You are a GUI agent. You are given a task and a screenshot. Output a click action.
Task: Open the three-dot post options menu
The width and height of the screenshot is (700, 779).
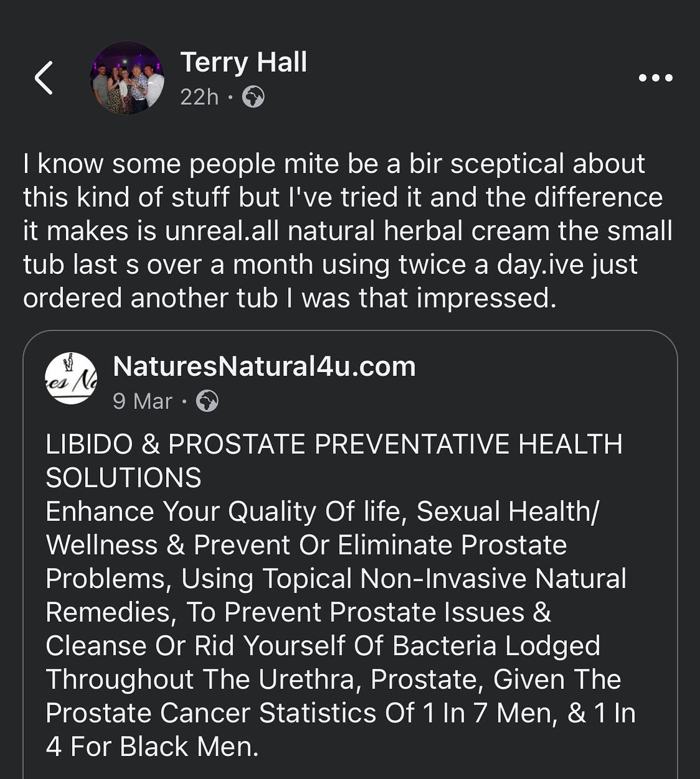pos(656,78)
